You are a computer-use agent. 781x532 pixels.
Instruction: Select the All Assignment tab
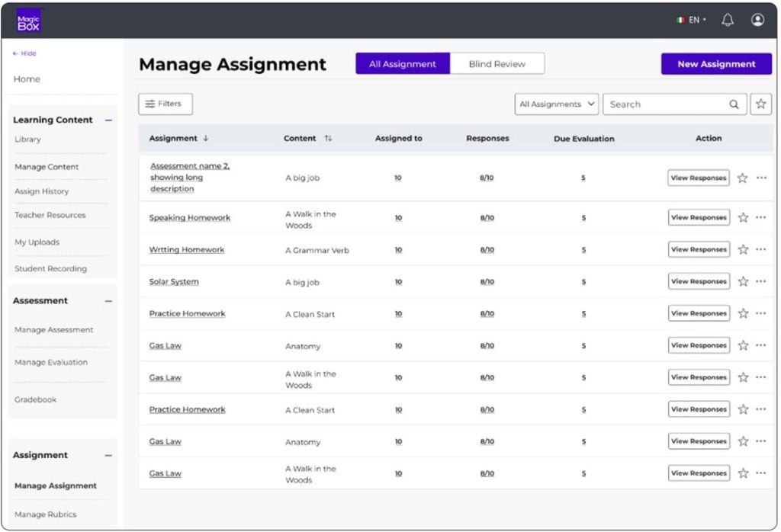click(x=403, y=64)
